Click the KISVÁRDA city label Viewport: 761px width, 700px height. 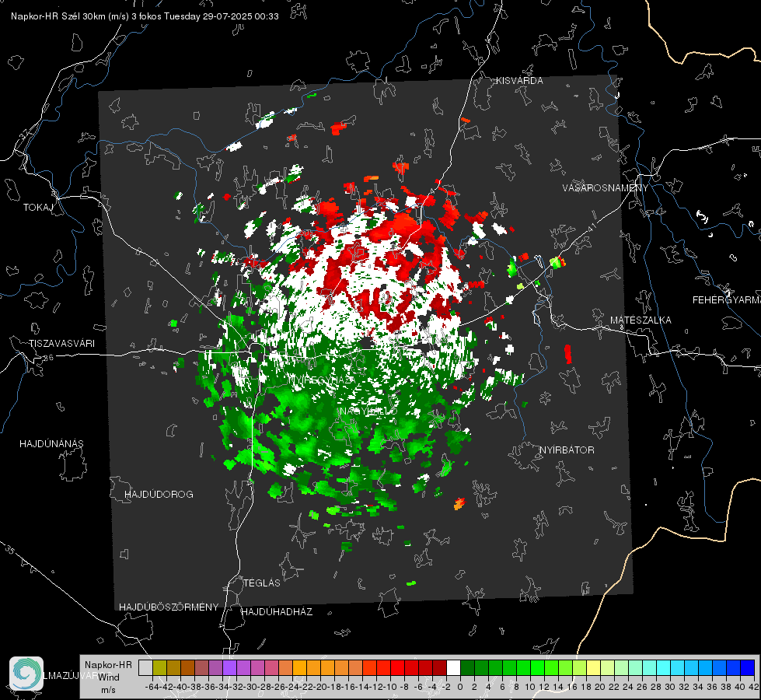point(519,81)
